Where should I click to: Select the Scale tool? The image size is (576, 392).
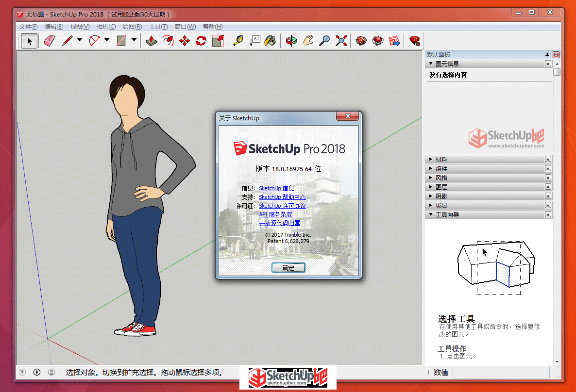(218, 41)
